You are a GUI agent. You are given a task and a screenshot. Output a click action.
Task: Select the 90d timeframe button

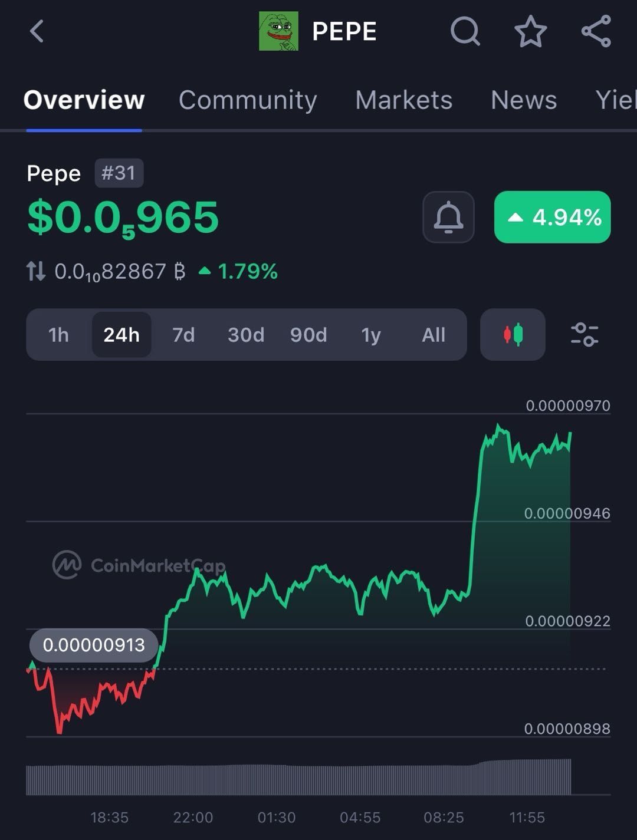[308, 335]
